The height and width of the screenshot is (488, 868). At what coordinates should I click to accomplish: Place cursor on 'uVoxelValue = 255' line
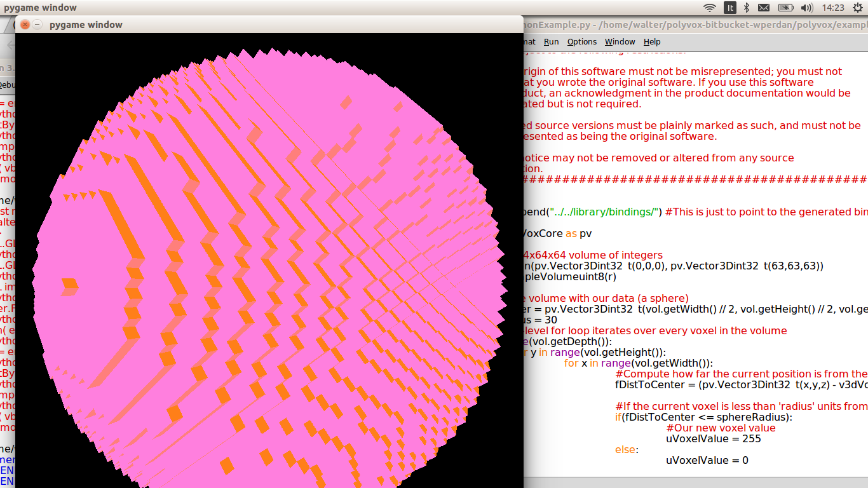point(713,438)
